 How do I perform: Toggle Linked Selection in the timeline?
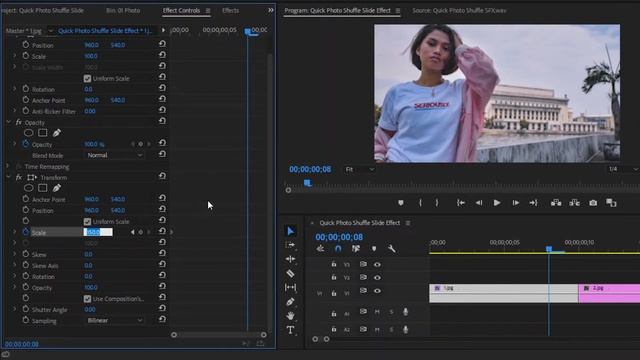click(x=356, y=248)
